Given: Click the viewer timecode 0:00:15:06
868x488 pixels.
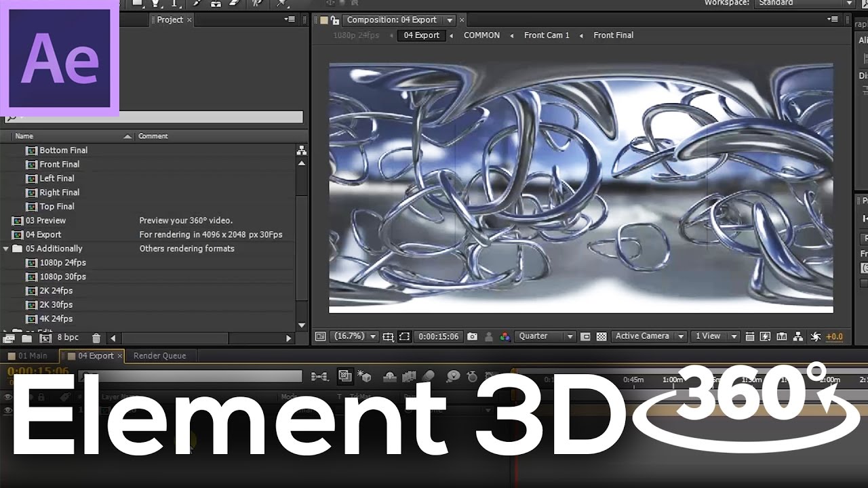Looking at the screenshot, I should tap(438, 336).
